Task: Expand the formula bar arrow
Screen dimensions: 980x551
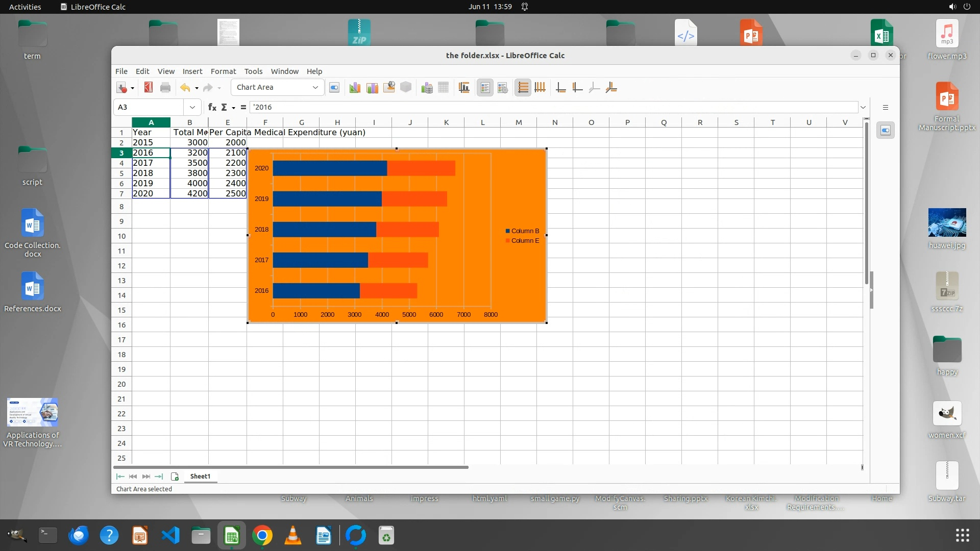Action: click(863, 107)
